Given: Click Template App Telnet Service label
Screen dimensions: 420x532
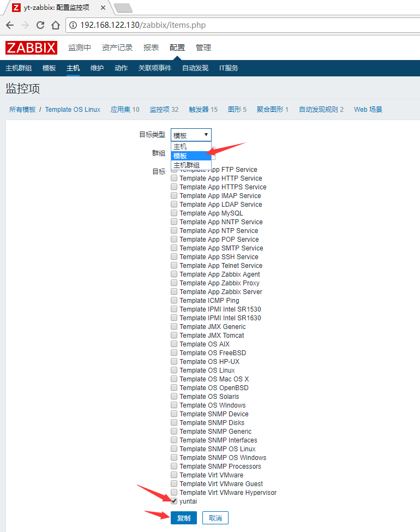Looking at the screenshot, I should coord(221,266).
